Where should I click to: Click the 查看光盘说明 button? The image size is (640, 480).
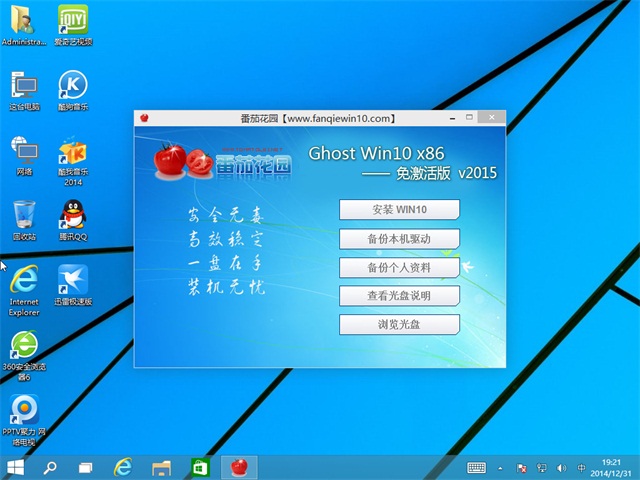(x=399, y=296)
